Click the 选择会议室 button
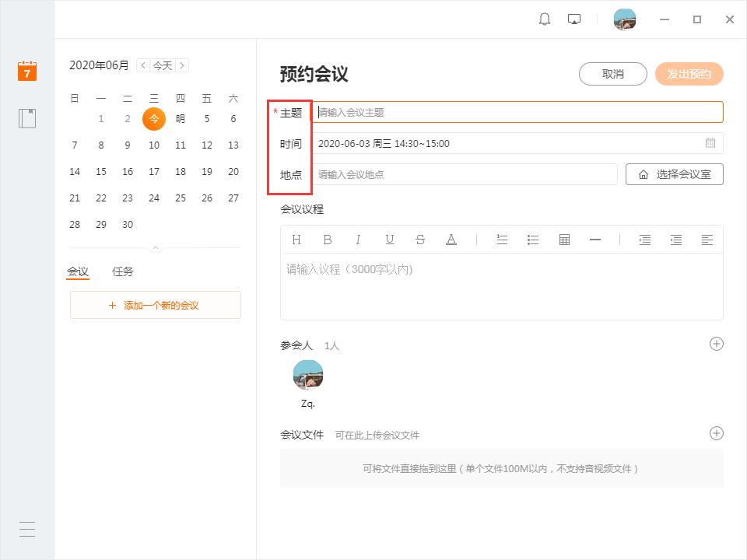Image resolution: width=747 pixels, height=560 pixels. tap(674, 174)
